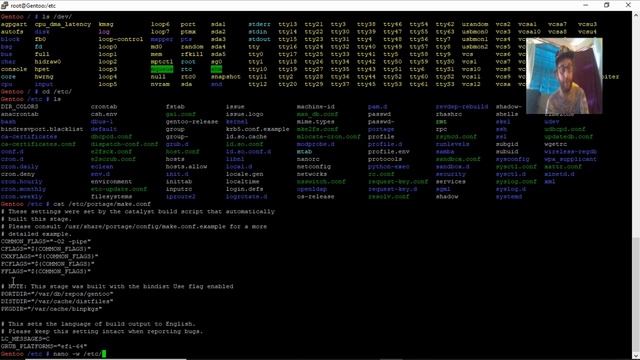Click the window title "root@Gentoo:/etc"
The height and width of the screenshot is (360, 640).
click(33, 6)
